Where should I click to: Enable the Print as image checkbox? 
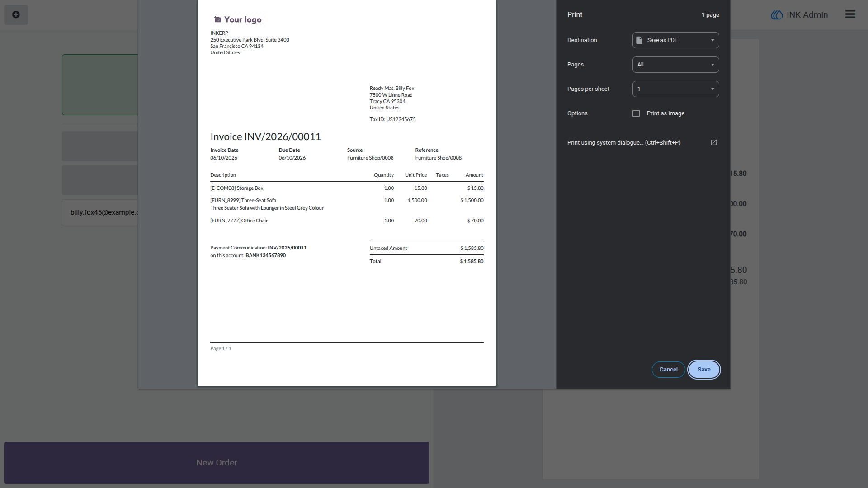(x=636, y=113)
